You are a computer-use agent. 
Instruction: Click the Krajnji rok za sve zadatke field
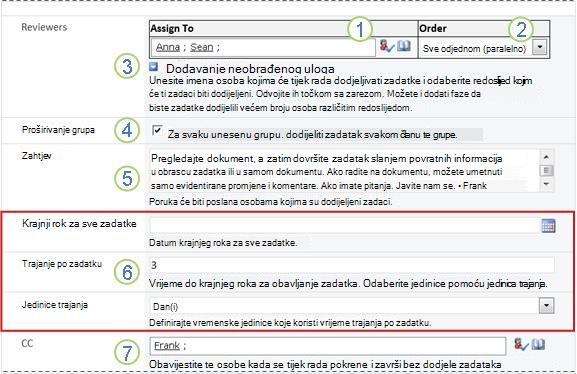(x=345, y=225)
